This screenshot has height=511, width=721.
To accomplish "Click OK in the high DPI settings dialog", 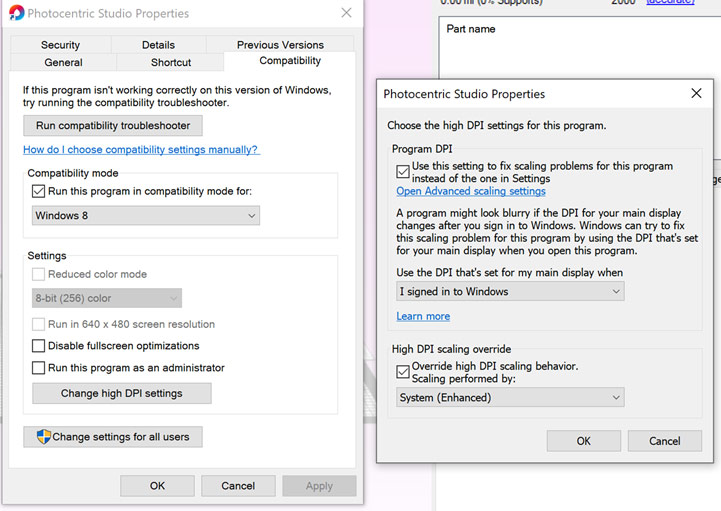I will [584, 441].
